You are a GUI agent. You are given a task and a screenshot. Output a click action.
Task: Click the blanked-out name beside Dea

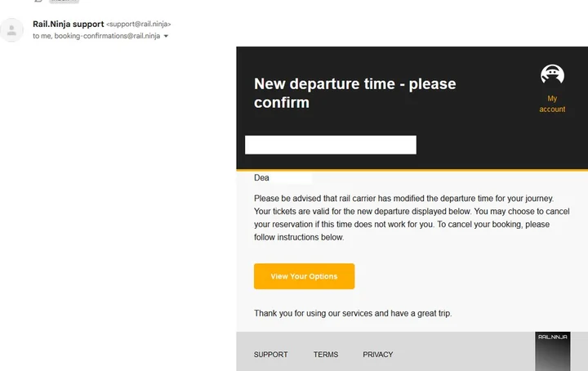point(291,177)
